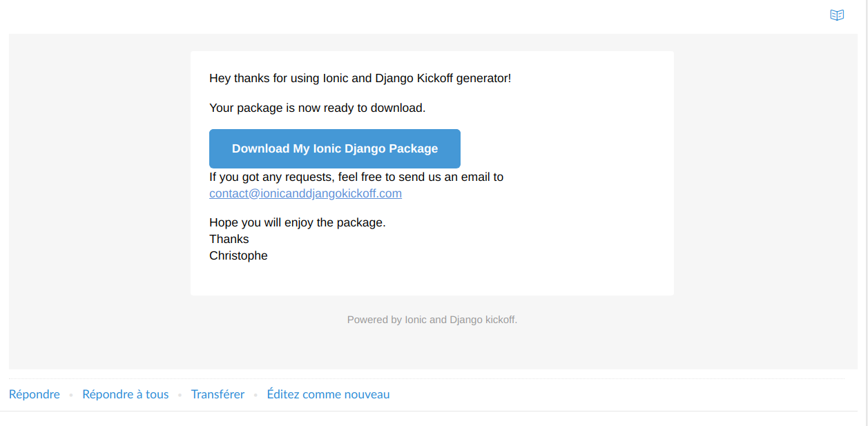Choose Répondre à tous
Viewport: 868px width, 426px height.
point(126,394)
